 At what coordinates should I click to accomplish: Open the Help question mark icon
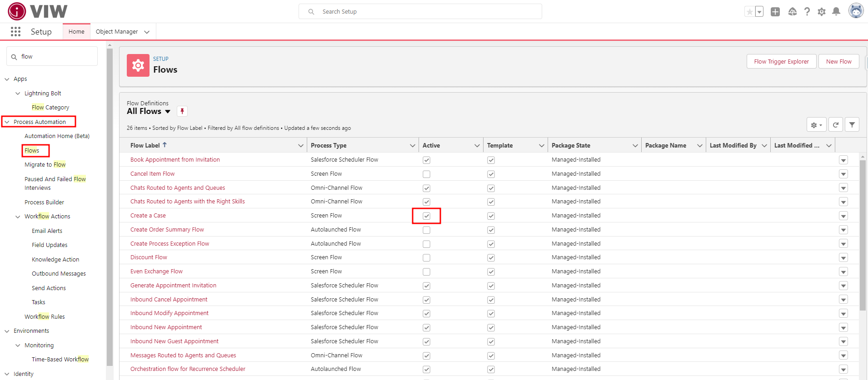[x=807, y=12]
